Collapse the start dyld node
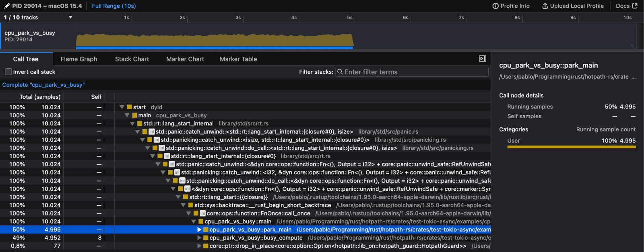Screen dimensions: 644x252 tap(122, 107)
